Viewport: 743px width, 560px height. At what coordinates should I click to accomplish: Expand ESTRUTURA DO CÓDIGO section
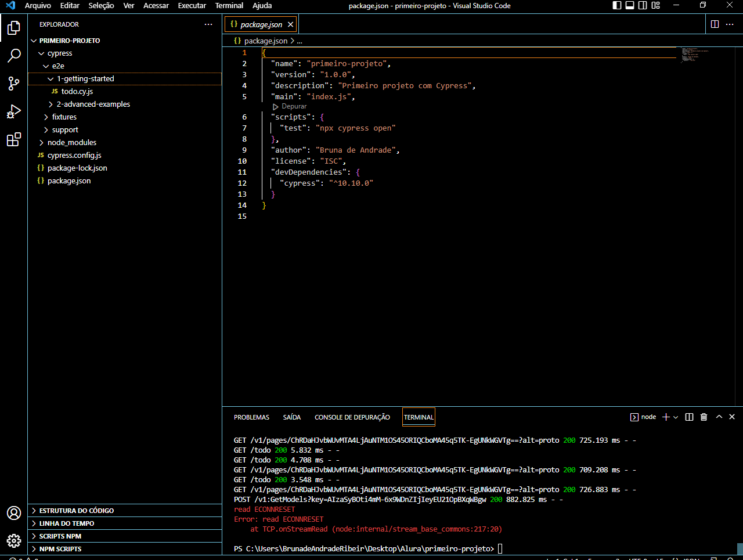pos(125,511)
